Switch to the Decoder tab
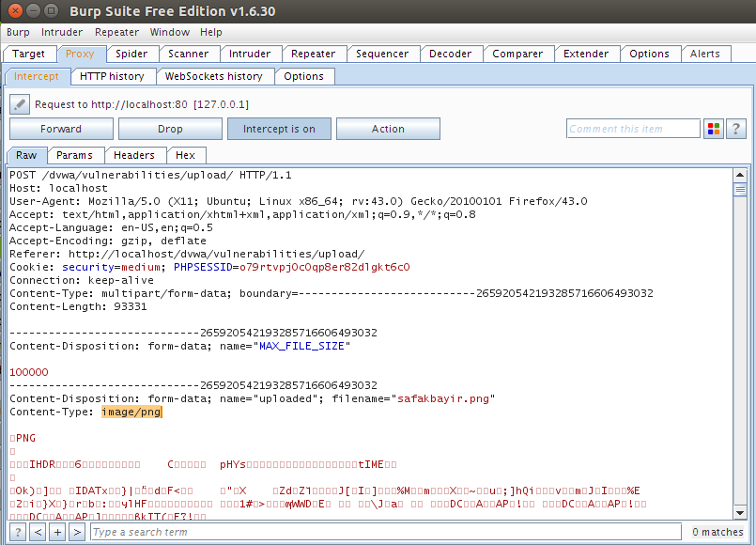This screenshot has height=545, width=756. coord(451,54)
